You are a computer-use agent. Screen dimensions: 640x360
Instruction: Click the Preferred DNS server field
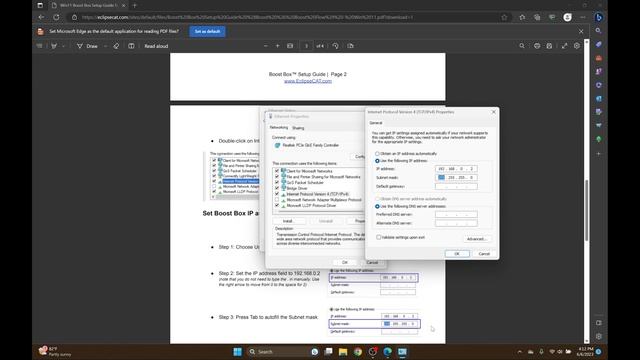[456, 214]
